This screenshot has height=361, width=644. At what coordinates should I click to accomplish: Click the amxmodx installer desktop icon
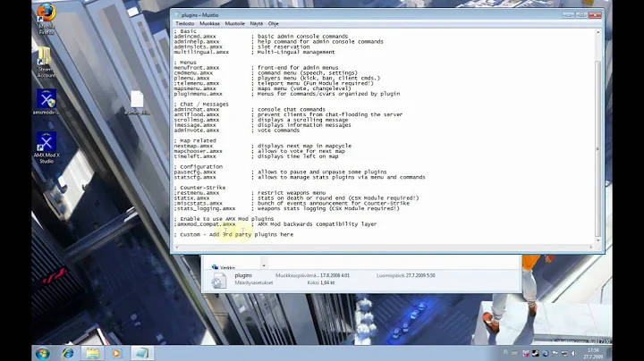click(47, 102)
